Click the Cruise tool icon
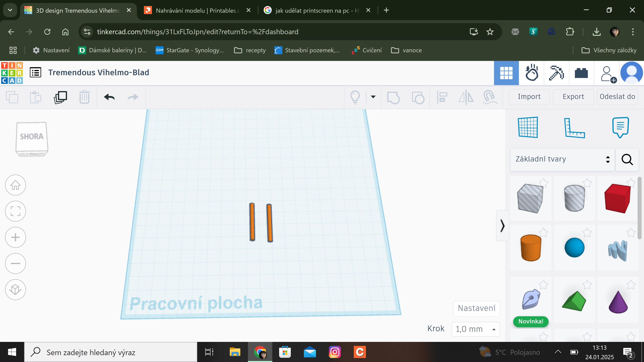 (490, 97)
